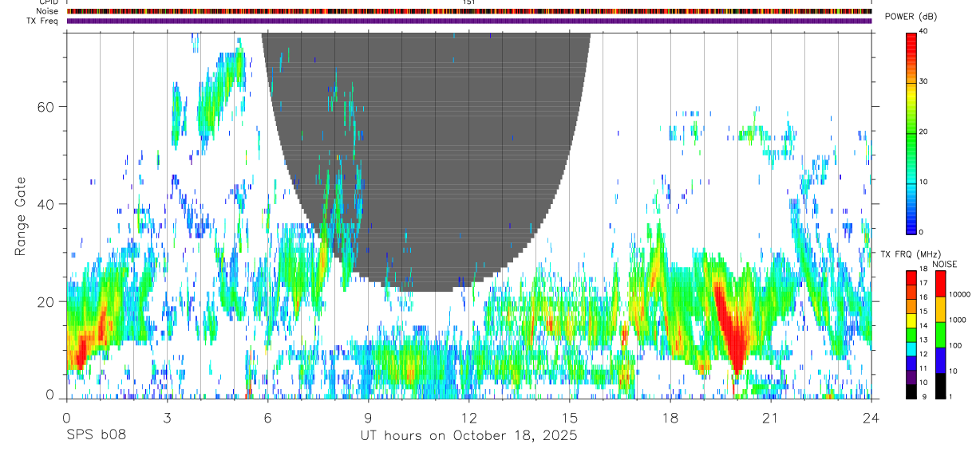Screen dimensions: 980x452
Task: Click the POWER (dB) legend title
Action: (911, 17)
